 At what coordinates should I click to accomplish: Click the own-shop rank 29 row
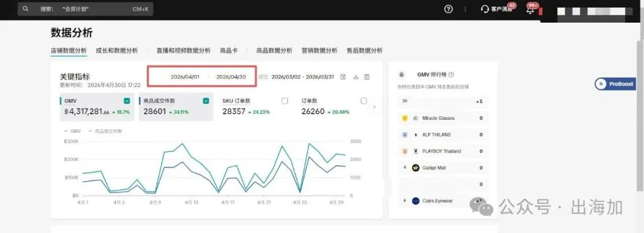tap(443, 101)
